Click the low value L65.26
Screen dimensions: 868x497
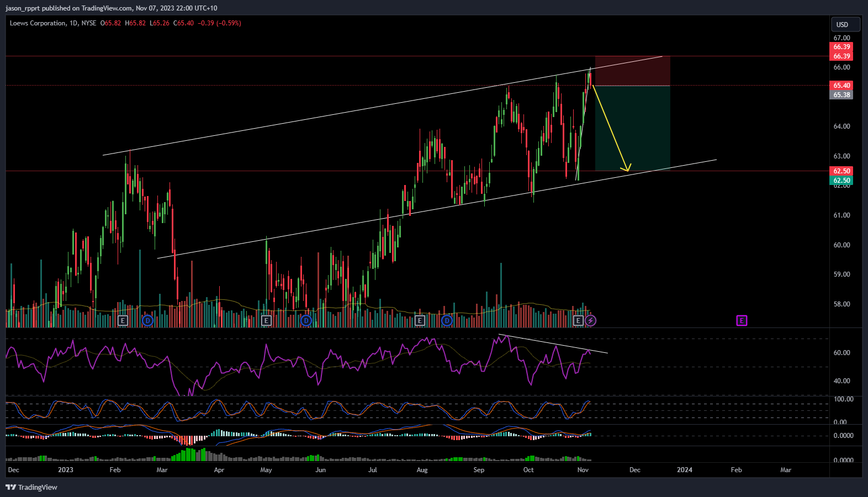(x=160, y=23)
